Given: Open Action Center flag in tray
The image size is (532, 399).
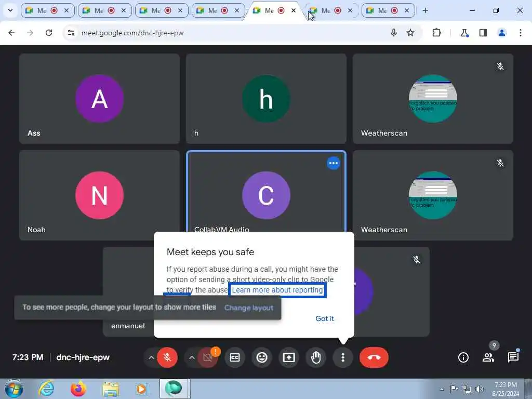Looking at the screenshot, I should click(x=454, y=389).
